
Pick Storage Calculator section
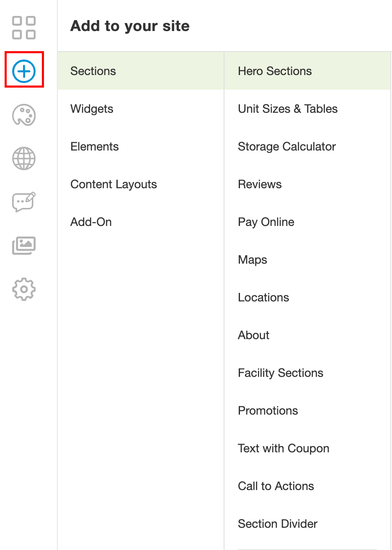pyautogui.click(x=287, y=147)
